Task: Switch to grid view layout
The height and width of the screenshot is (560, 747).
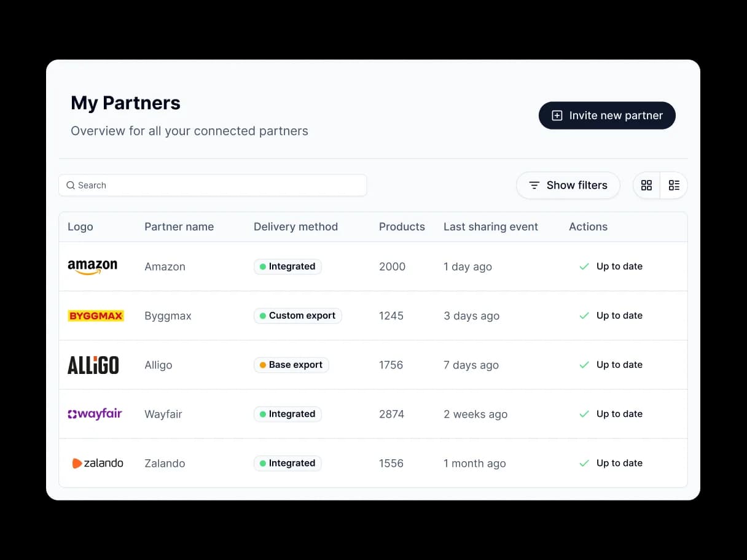Action: tap(646, 185)
